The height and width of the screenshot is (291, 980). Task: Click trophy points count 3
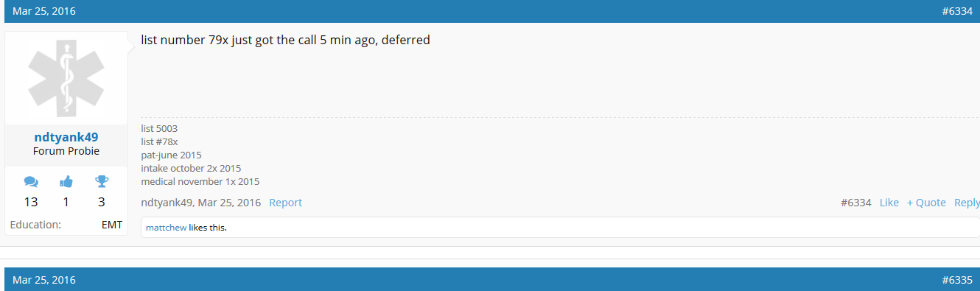click(102, 202)
